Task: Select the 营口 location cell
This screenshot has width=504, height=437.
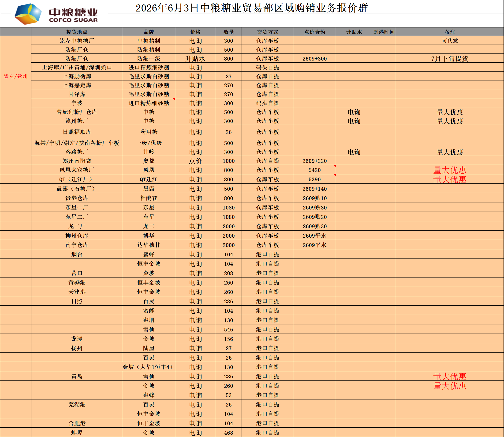Action: (77, 273)
